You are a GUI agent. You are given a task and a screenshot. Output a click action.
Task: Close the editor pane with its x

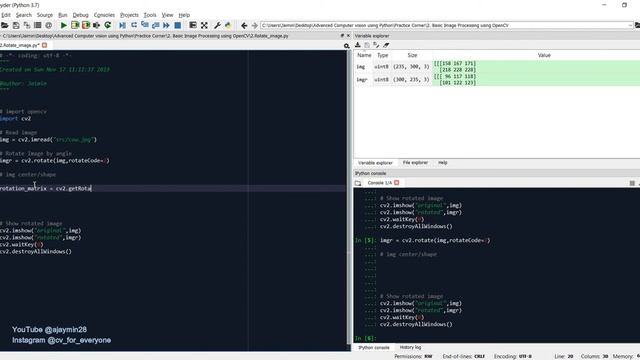pyautogui.click(x=348, y=36)
